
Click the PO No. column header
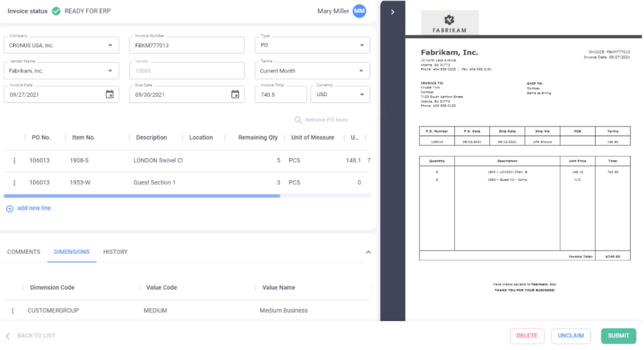coord(41,138)
